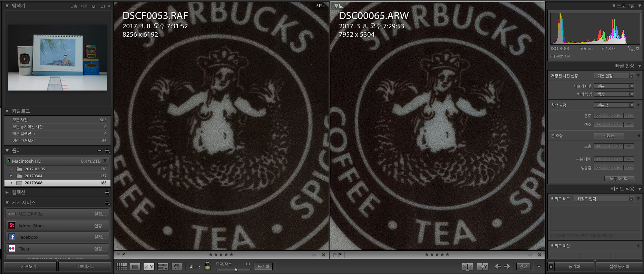
Task: Set navigator zoom to 맞춤
Action: (74, 6)
